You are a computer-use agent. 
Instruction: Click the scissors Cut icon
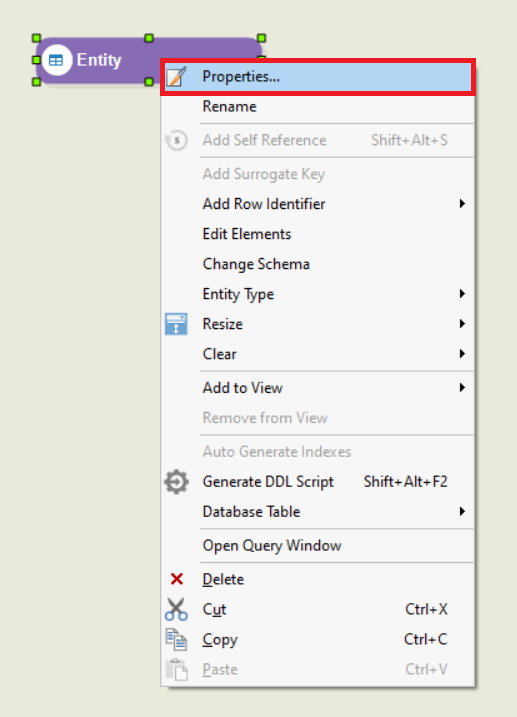tap(176, 609)
